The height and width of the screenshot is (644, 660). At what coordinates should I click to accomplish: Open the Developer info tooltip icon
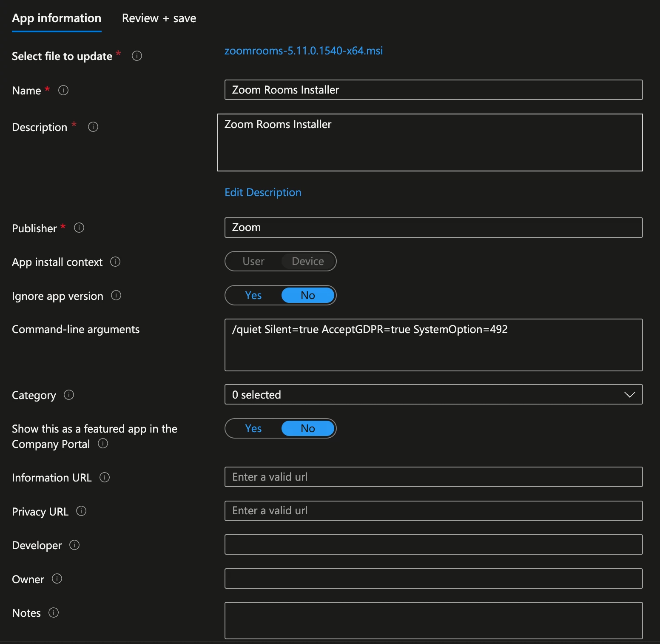74,545
